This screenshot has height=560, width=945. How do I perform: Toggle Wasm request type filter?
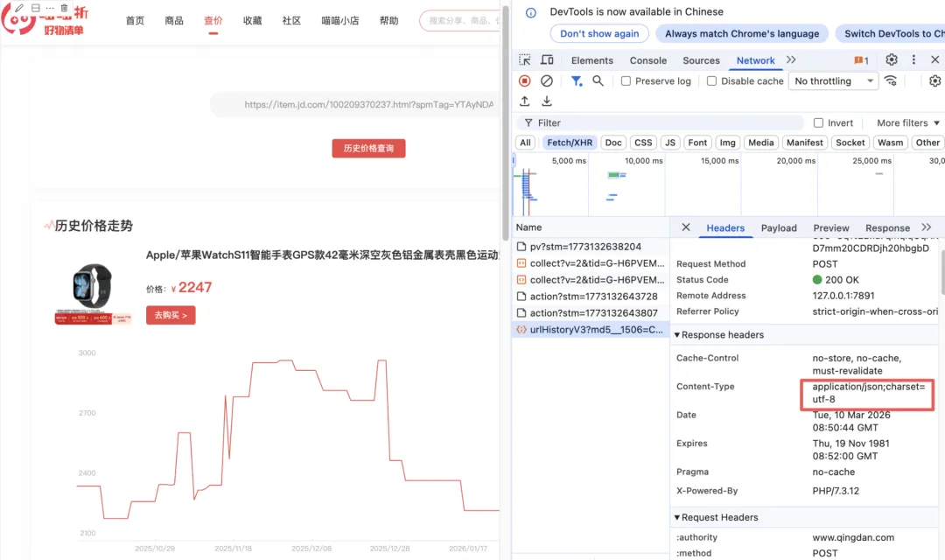point(890,143)
